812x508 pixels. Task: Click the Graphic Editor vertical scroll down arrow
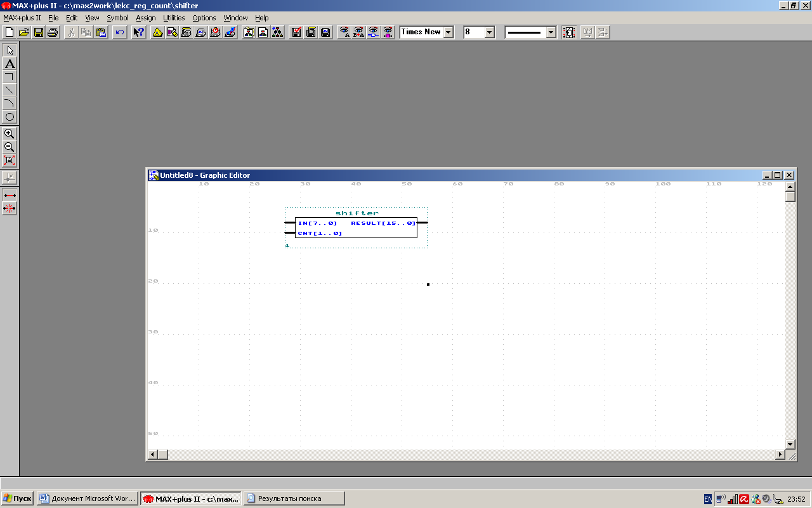pos(790,444)
